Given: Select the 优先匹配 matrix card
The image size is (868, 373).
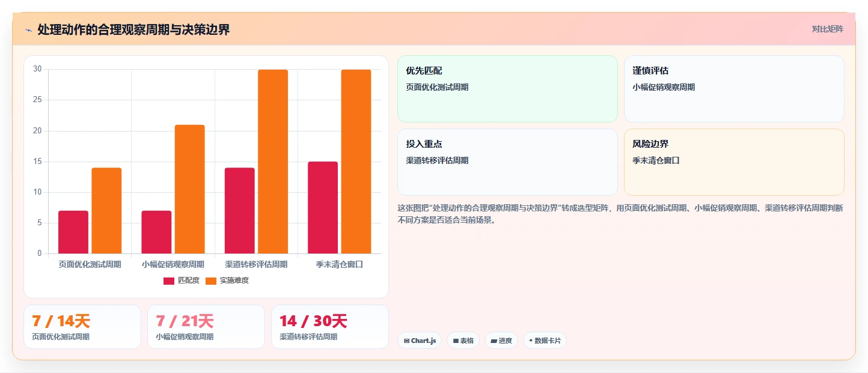Looking at the screenshot, I should tap(507, 89).
